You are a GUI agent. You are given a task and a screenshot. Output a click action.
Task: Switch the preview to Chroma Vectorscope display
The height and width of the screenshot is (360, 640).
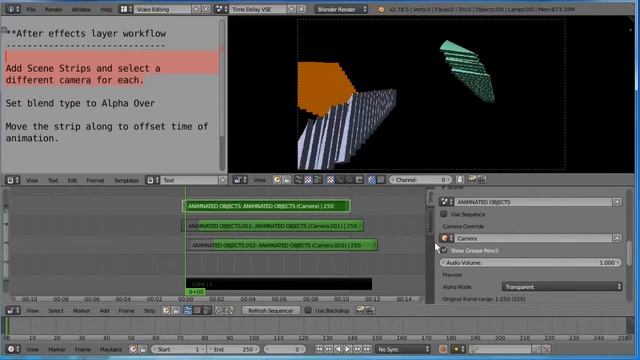coord(349,180)
